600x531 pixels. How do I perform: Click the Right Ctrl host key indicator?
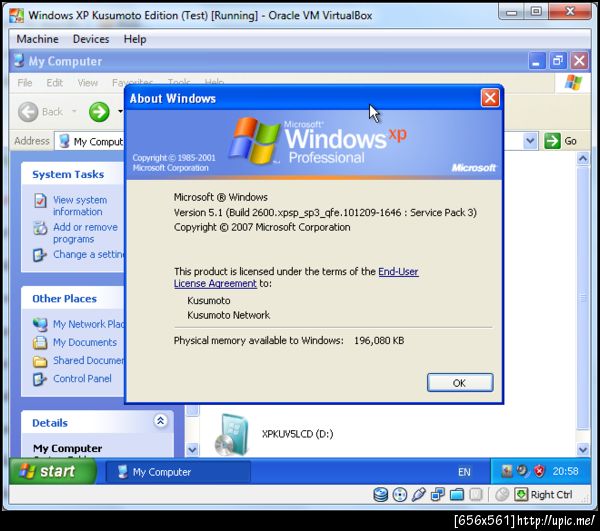coord(544,495)
